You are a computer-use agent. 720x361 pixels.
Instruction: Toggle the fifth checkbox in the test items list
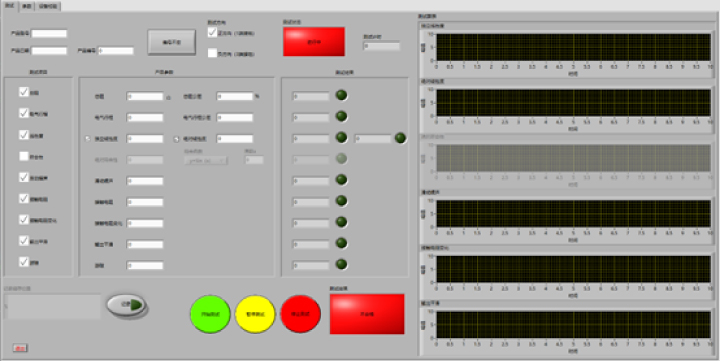pos(24,177)
